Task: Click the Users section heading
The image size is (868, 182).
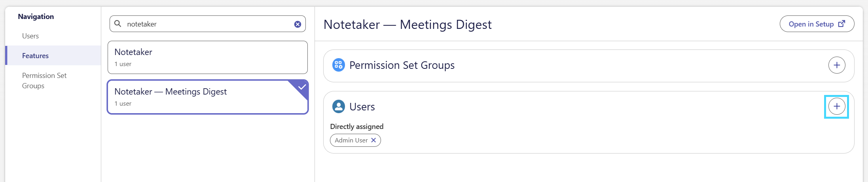Action: 362,106
